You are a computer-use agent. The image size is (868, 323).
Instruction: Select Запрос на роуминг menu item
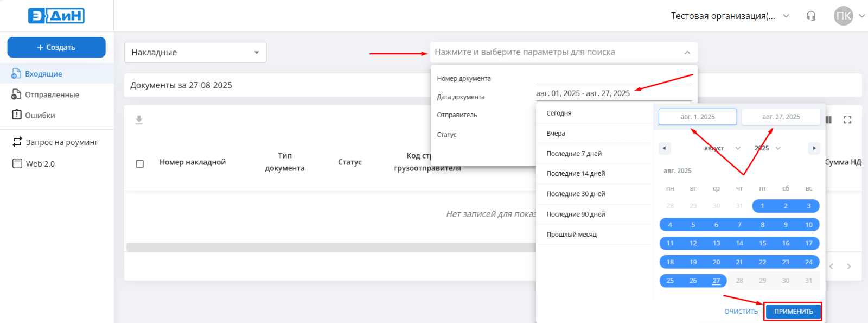pyautogui.click(x=61, y=142)
